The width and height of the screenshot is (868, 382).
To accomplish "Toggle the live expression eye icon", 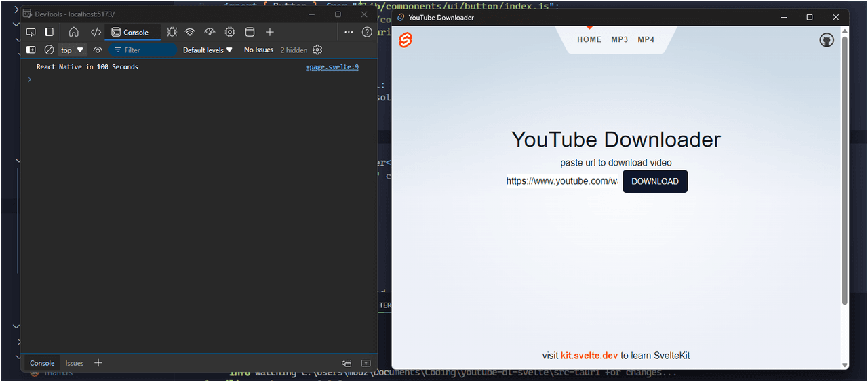I will click(x=98, y=50).
